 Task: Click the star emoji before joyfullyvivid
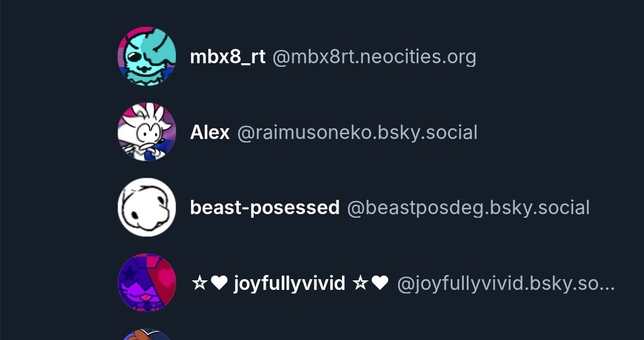[199, 283]
